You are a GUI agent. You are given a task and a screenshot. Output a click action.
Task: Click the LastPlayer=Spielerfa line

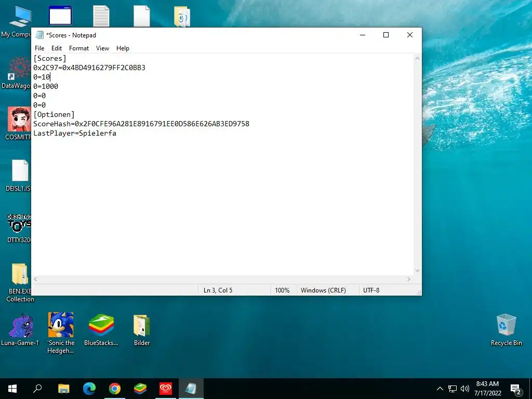(75, 133)
